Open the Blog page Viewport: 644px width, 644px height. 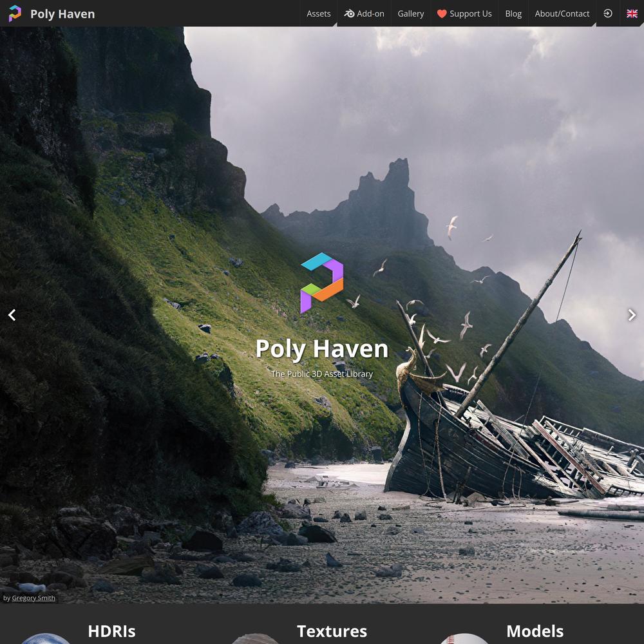[513, 14]
